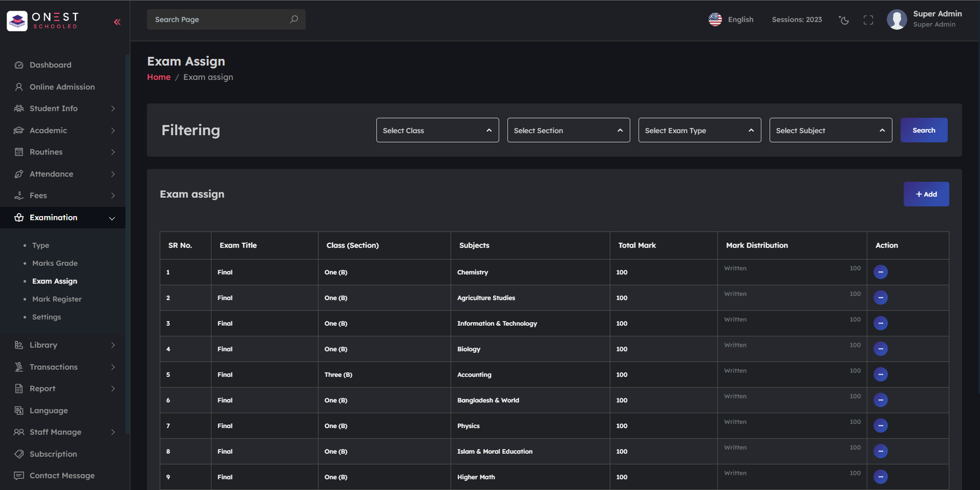980x490 pixels.
Task: Click Student Info icon in sidebar
Action: [19, 108]
